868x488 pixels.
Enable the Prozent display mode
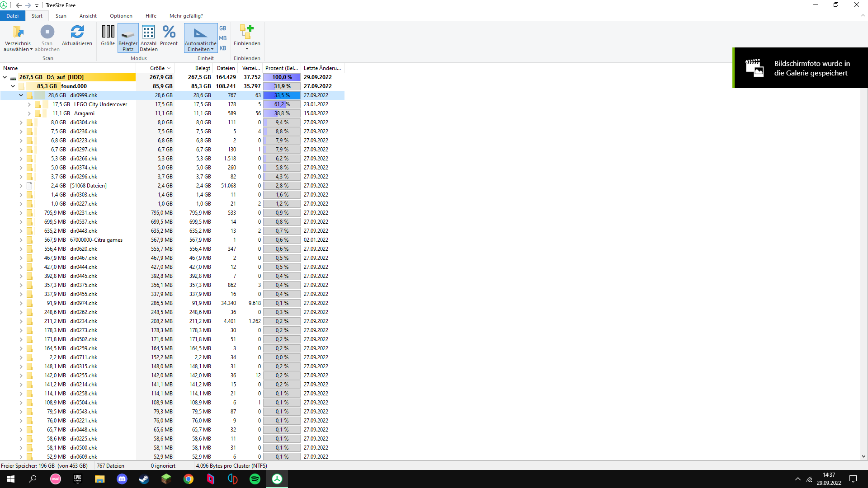(169, 38)
